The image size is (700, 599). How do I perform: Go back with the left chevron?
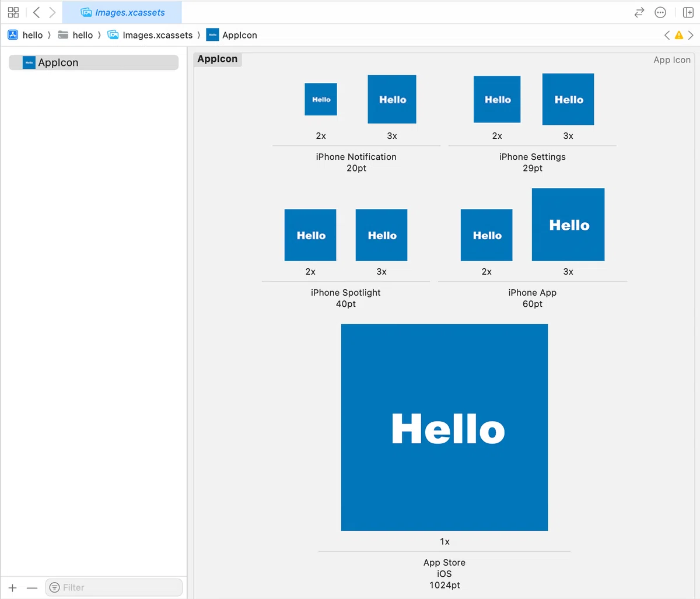pyautogui.click(x=36, y=12)
